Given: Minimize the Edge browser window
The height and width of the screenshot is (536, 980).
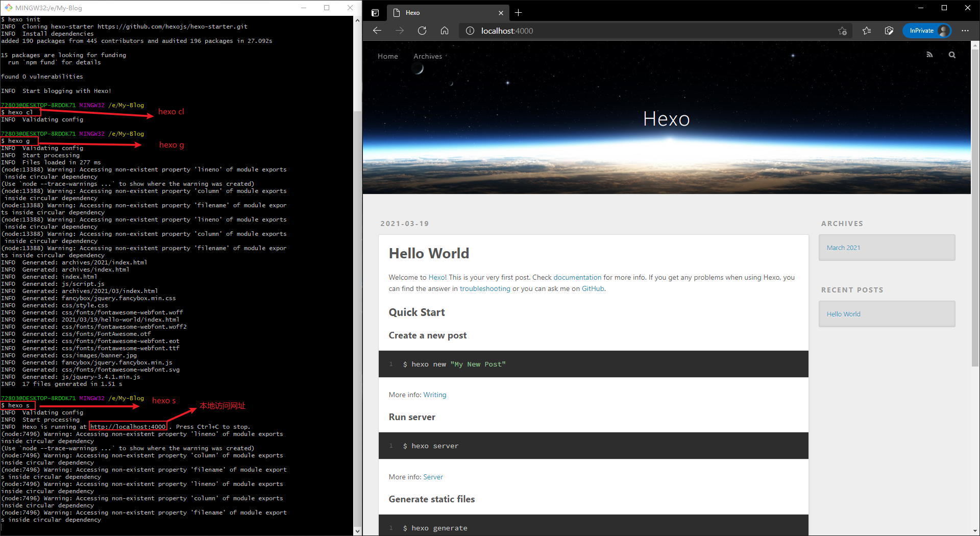Looking at the screenshot, I should [x=921, y=8].
